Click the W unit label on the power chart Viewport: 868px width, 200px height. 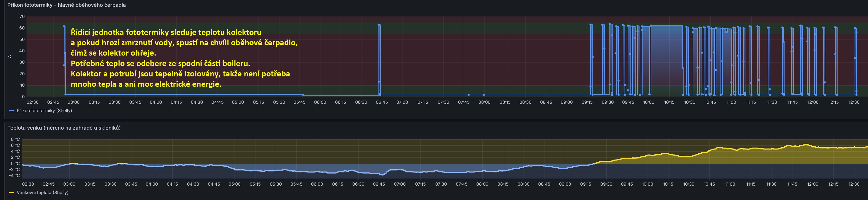(x=9, y=57)
